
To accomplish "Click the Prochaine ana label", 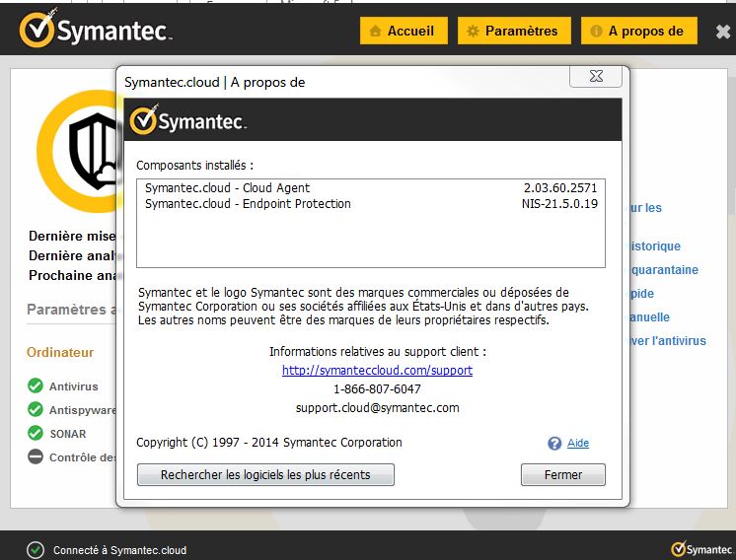I will click(72, 275).
